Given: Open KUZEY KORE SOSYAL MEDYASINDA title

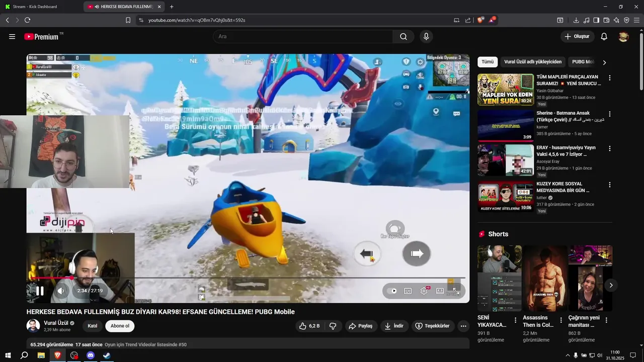Looking at the screenshot, I should pos(562,187).
